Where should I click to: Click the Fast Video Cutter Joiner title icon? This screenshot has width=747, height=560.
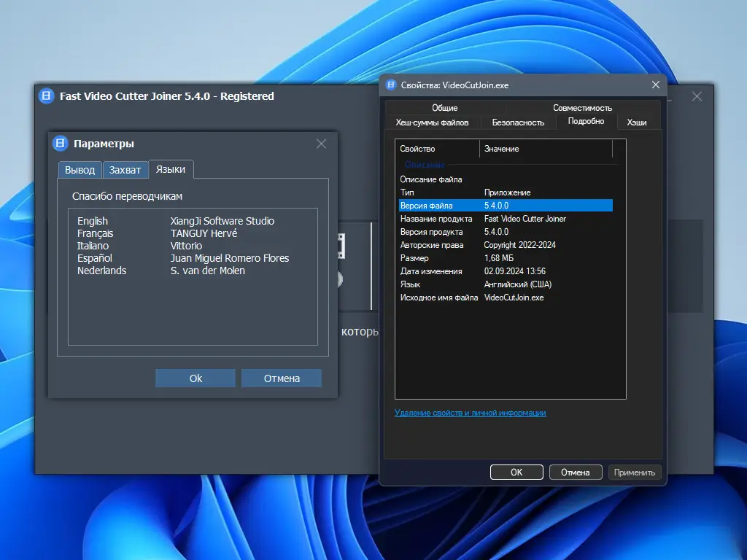click(46, 96)
